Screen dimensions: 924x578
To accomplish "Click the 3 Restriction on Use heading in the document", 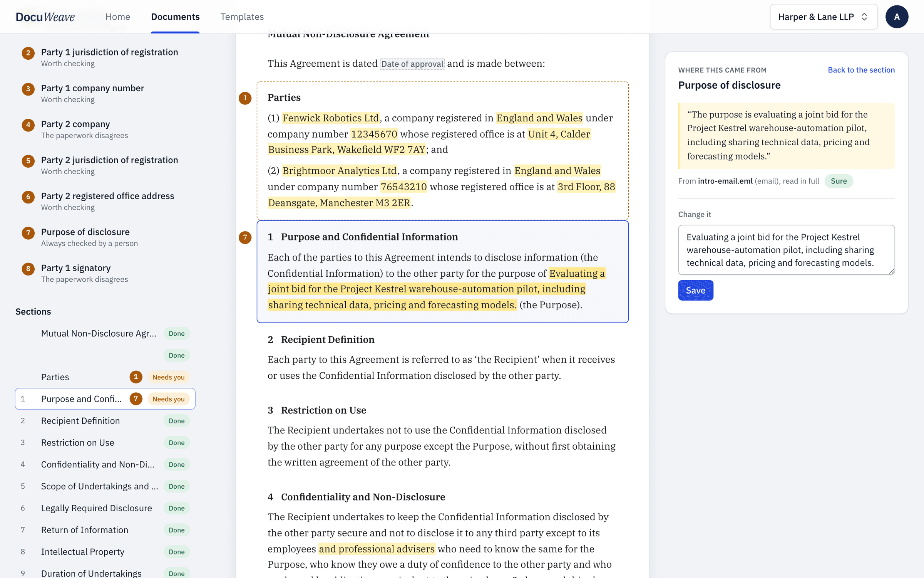I will point(317,410).
